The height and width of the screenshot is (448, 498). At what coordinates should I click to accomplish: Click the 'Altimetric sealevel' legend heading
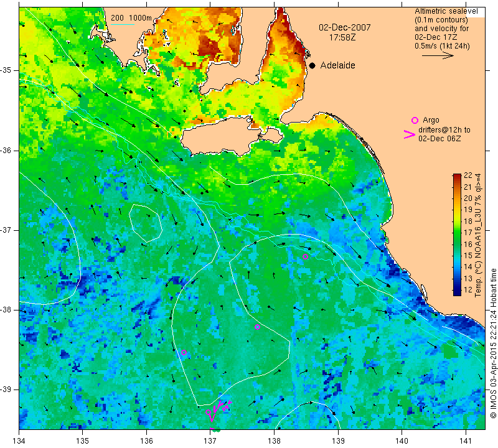pos(446,11)
